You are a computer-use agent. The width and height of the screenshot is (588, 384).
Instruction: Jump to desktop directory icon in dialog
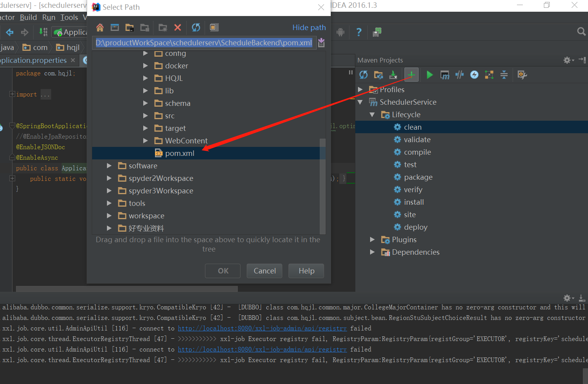(115, 27)
